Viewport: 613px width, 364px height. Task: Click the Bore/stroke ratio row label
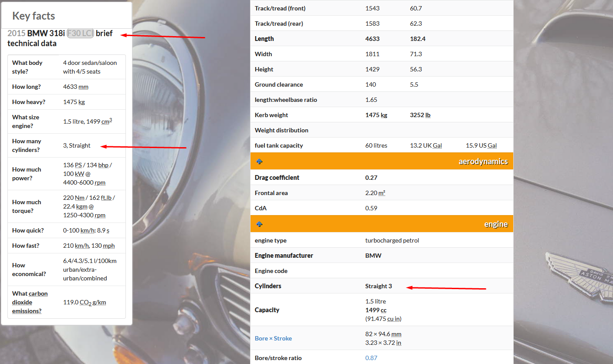click(278, 358)
